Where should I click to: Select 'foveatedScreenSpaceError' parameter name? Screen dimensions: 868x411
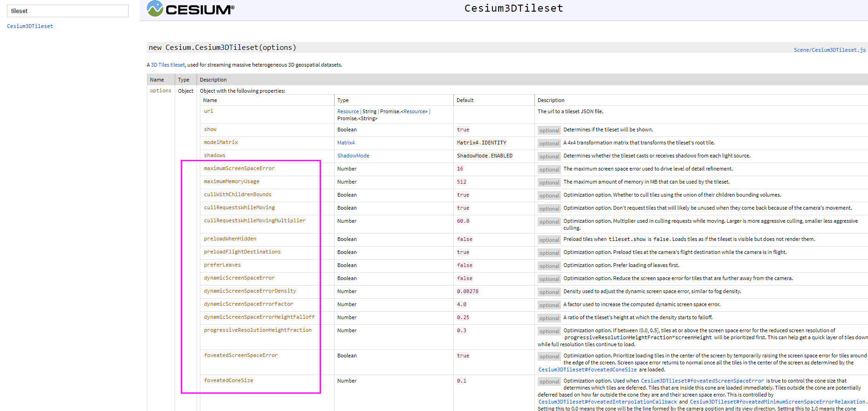coord(240,355)
